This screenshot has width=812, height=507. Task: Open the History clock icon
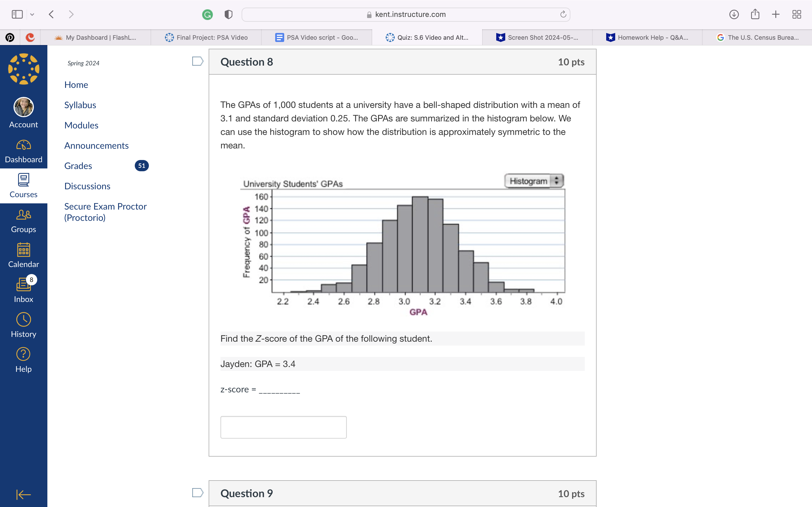click(x=23, y=320)
